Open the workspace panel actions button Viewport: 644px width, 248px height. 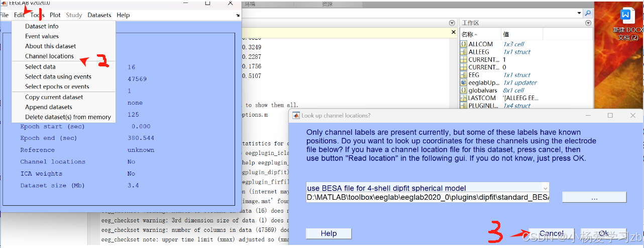(588, 23)
